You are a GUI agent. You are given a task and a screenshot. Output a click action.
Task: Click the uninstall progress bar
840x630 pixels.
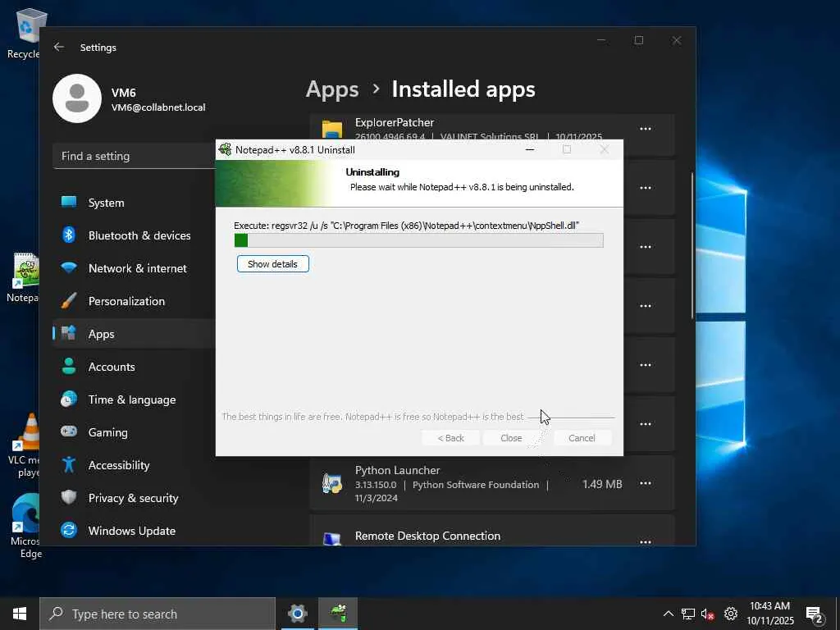[418, 240]
